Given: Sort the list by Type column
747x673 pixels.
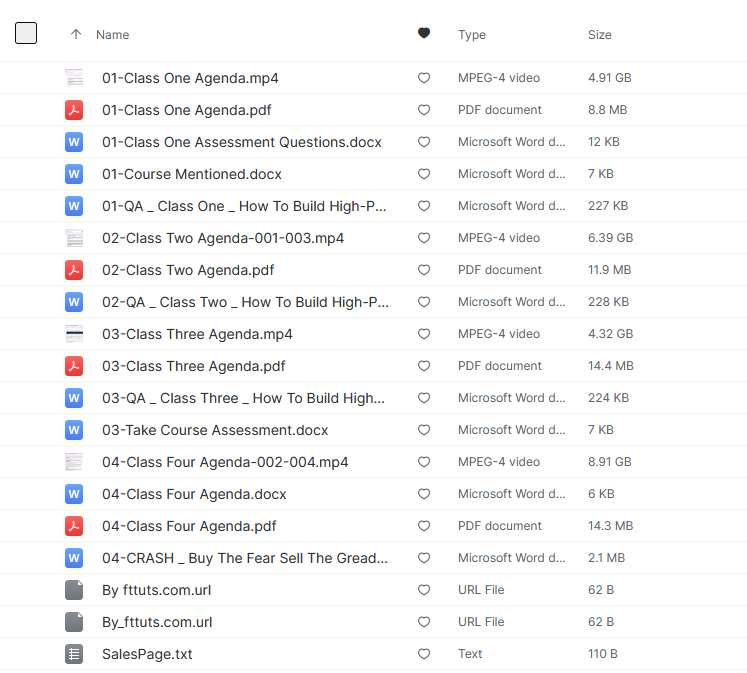Looking at the screenshot, I should click(471, 35).
